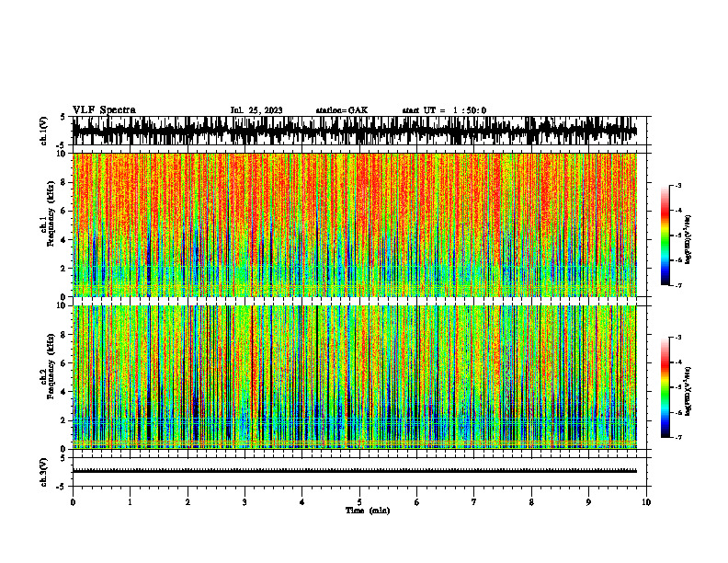Click time axis tick label "1"
The width and height of the screenshot is (728, 563).
(x=130, y=502)
